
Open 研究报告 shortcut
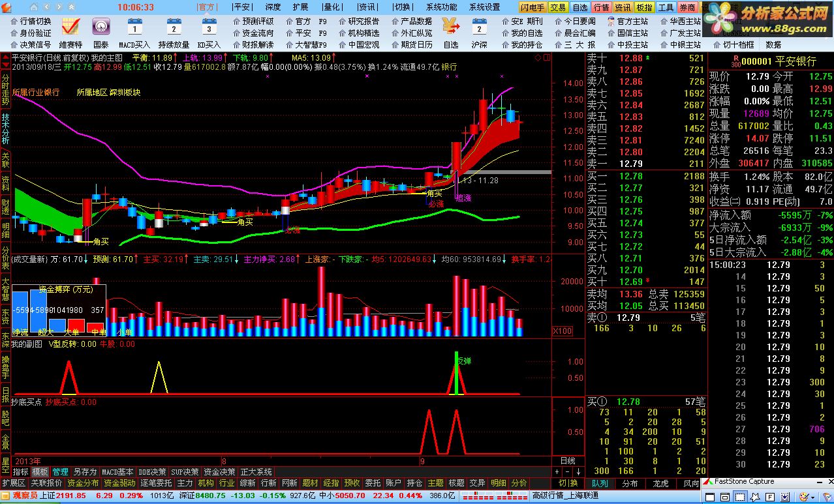(x=358, y=22)
